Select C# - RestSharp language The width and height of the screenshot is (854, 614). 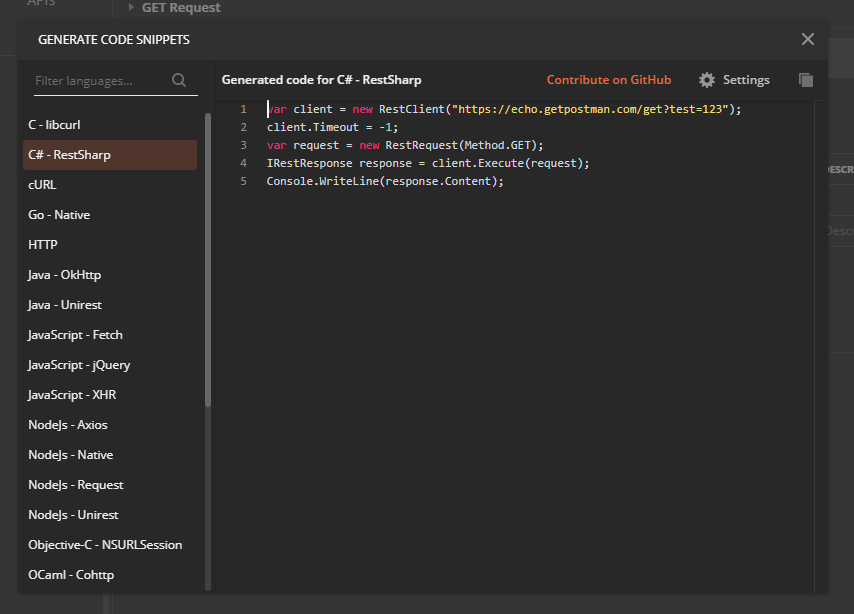click(110, 155)
